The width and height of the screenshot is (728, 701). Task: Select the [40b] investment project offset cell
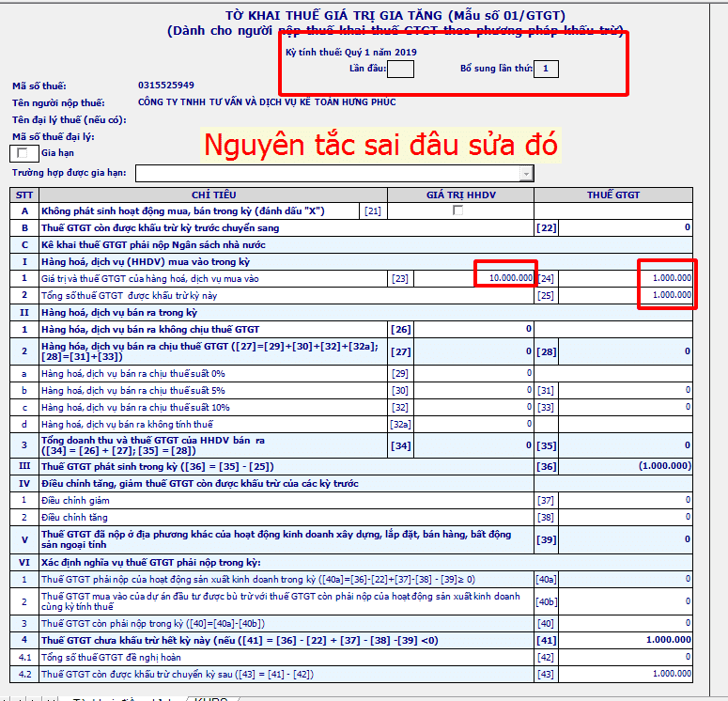pos(625,601)
